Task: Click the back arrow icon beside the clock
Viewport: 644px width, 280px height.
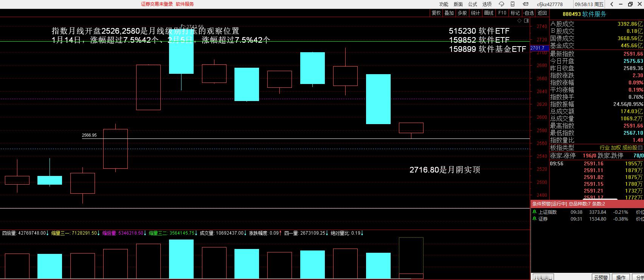Action: (611, 4)
